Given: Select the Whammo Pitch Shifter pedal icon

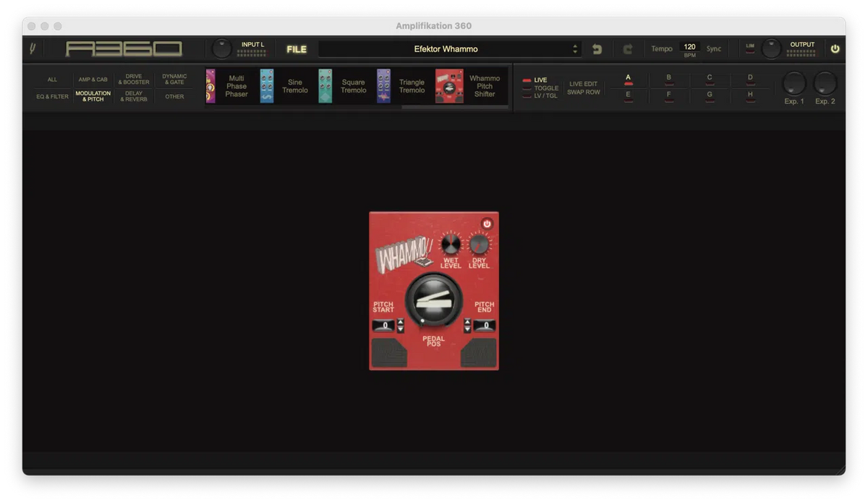Looking at the screenshot, I should point(449,86).
